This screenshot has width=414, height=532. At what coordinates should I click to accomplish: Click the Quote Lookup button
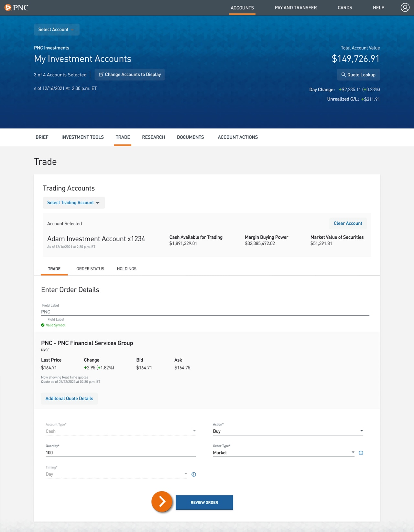(358, 74)
